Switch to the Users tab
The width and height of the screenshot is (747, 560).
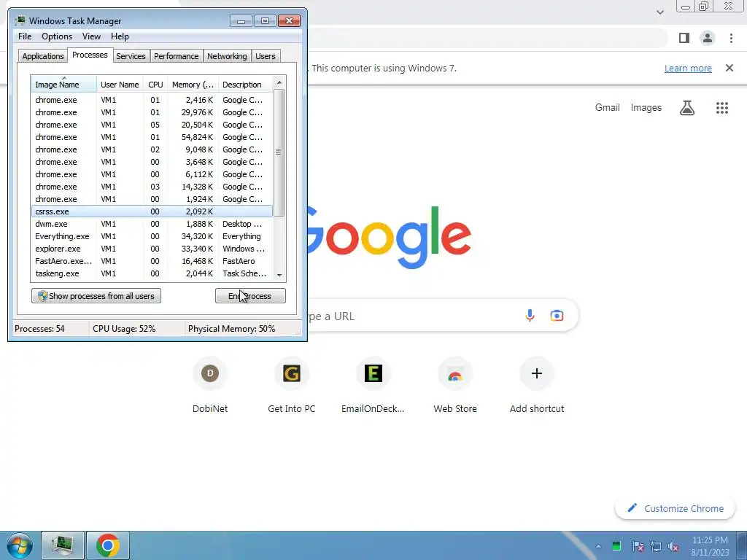(x=266, y=56)
